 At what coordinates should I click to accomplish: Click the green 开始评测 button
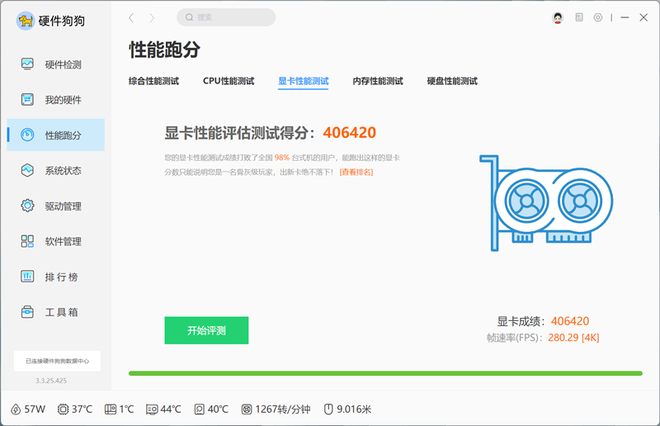pyautogui.click(x=206, y=330)
